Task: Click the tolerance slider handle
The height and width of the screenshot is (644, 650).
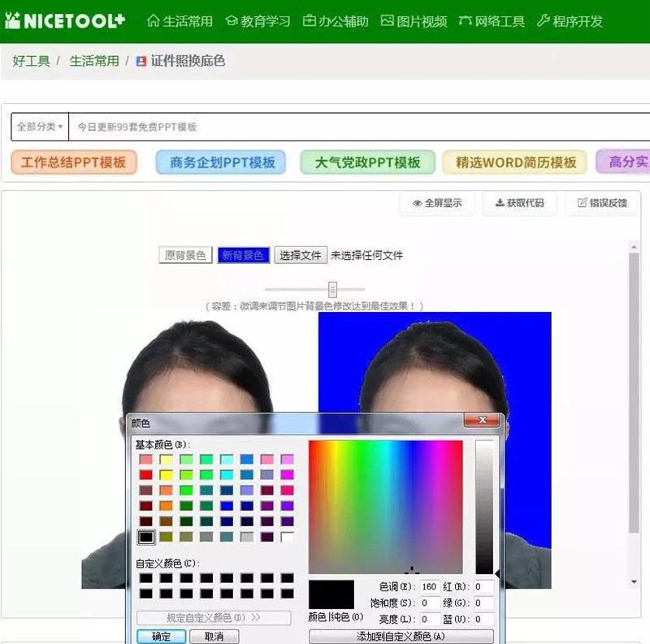Action: (x=332, y=290)
